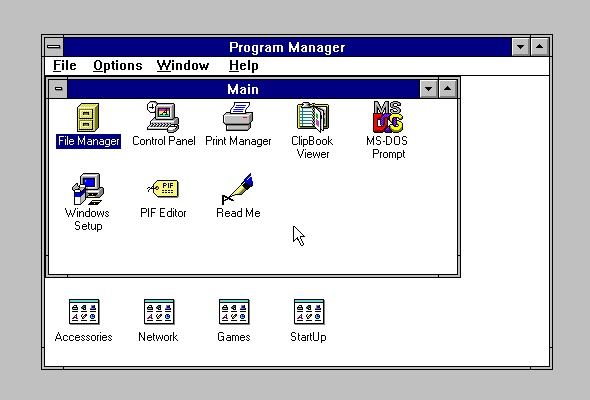Select the ClipBook Viewer icon

(x=313, y=117)
